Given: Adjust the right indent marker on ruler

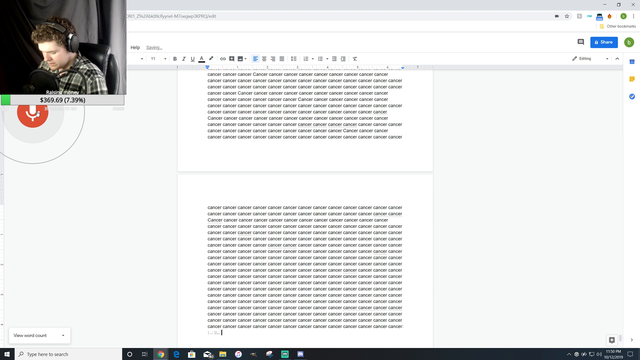Looking at the screenshot, I should (x=402, y=67).
